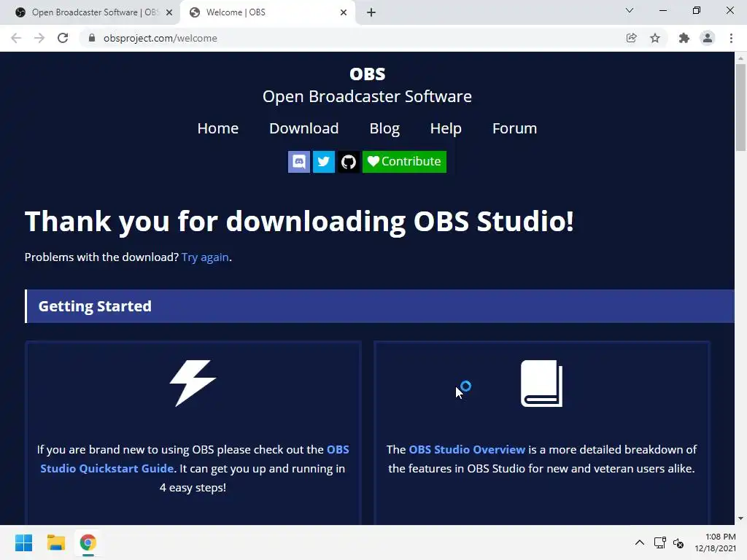The image size is (747, 560).
Task: Click the Try again download link
Action: (x=205, y=257)
